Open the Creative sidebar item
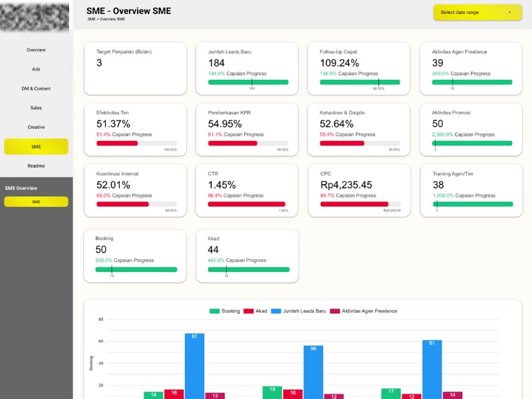This screenshot has width=532, height=399. coord(36,127)
